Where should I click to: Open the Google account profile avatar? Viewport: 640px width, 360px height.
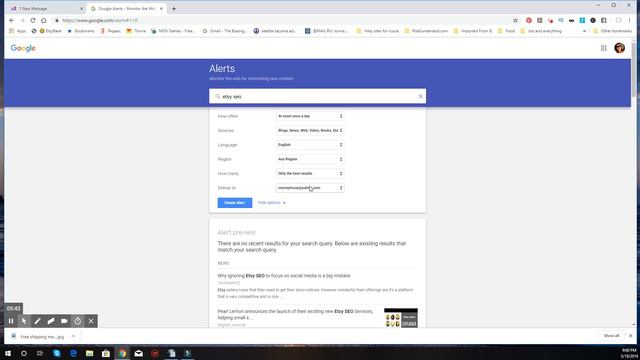(619, 48)
